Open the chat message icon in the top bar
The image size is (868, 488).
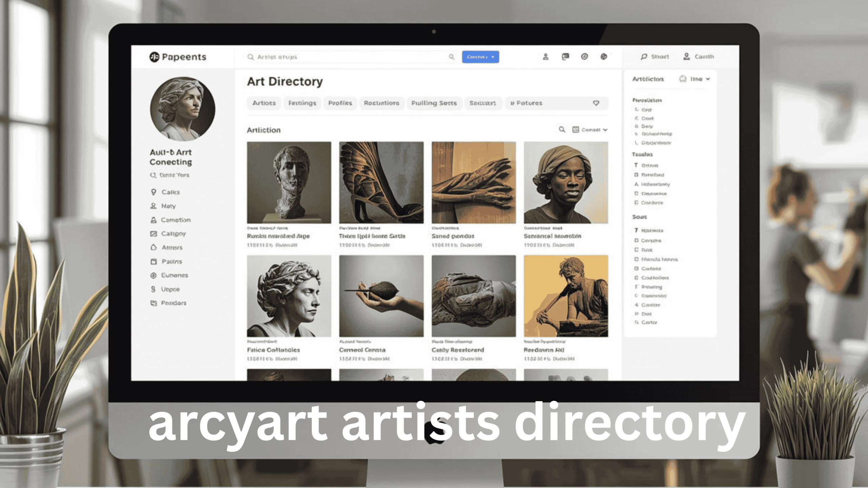point(565,57)
